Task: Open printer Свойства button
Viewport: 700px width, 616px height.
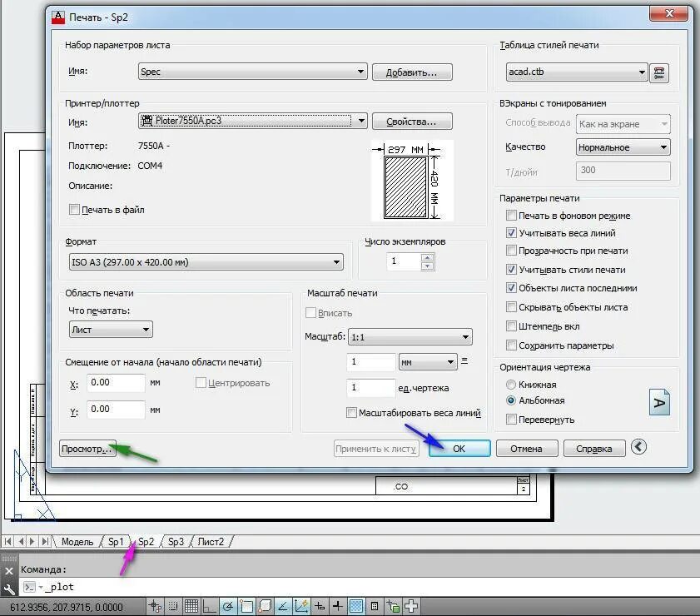Action: click(412, 121)
